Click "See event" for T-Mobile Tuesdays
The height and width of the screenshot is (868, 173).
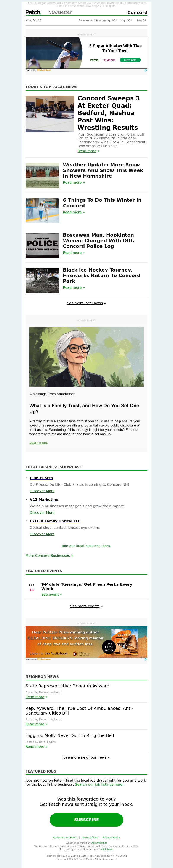tap(50, 594)
